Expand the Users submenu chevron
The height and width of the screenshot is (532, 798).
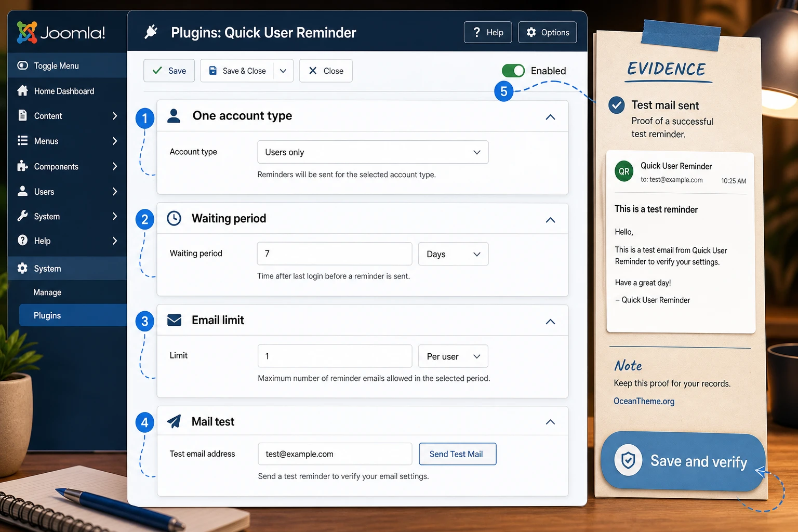[x=115, y=191]
